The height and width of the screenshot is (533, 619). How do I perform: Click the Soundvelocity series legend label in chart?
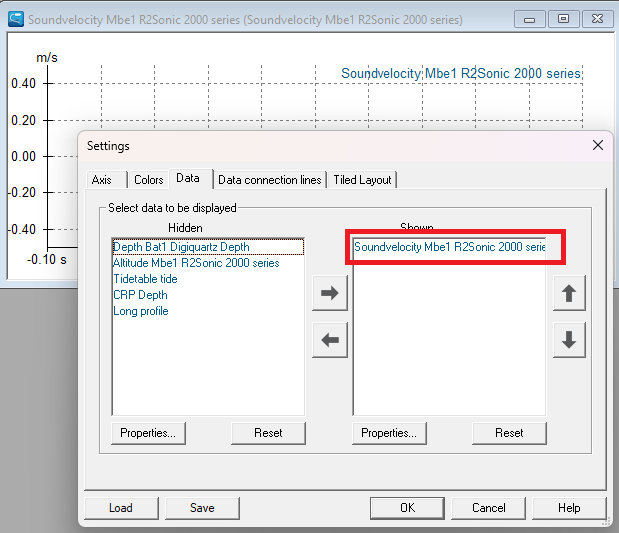[461, 73]
